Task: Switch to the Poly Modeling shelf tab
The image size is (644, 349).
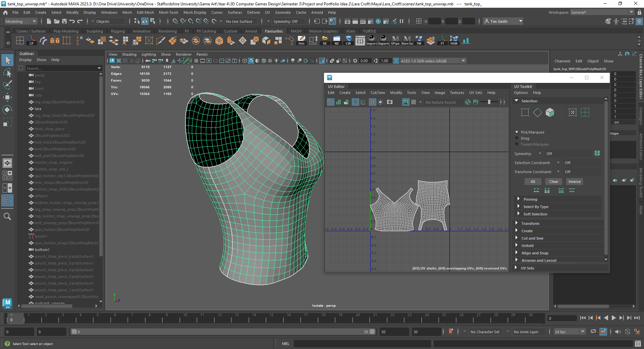Action: (x=66, y=31)
